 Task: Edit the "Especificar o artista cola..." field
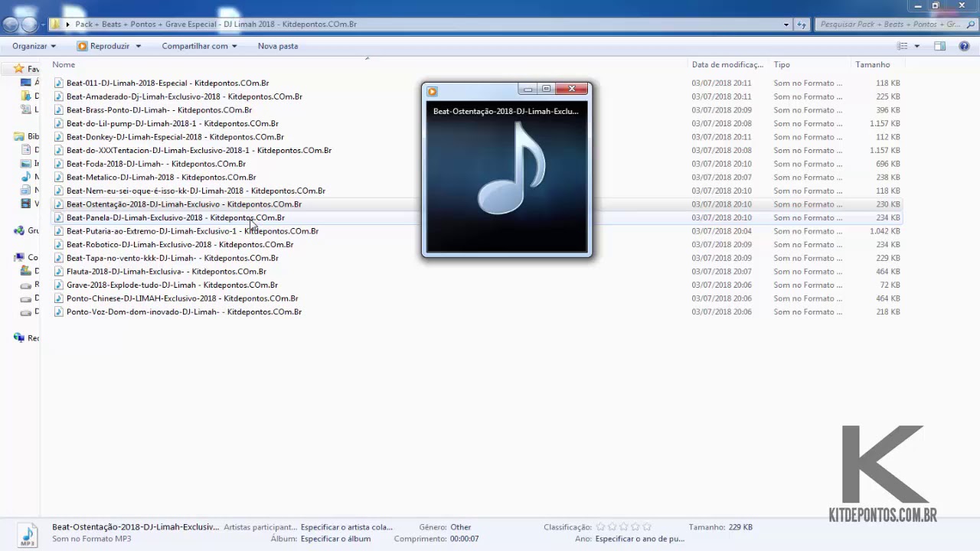pos(347,527)
